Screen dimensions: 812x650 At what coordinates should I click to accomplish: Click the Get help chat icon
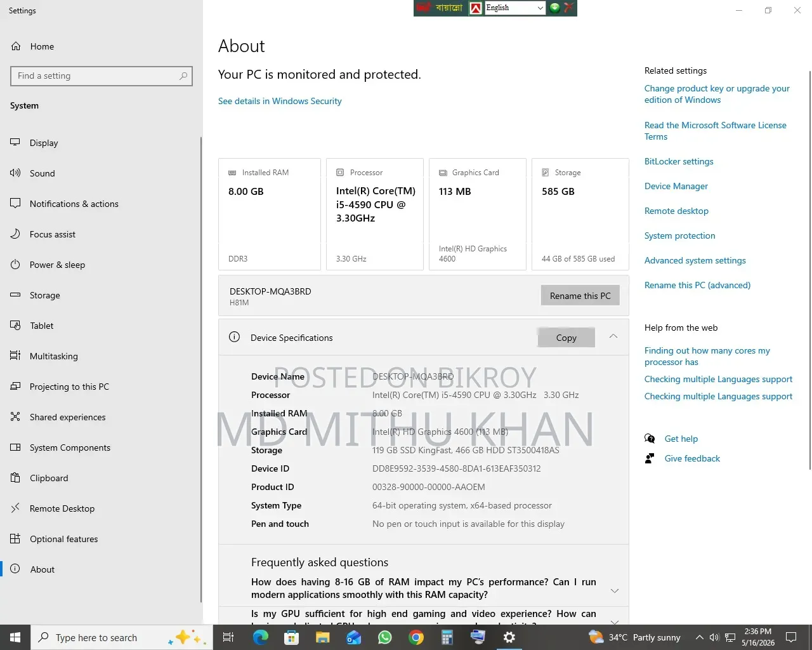click(x=650, y=439)
